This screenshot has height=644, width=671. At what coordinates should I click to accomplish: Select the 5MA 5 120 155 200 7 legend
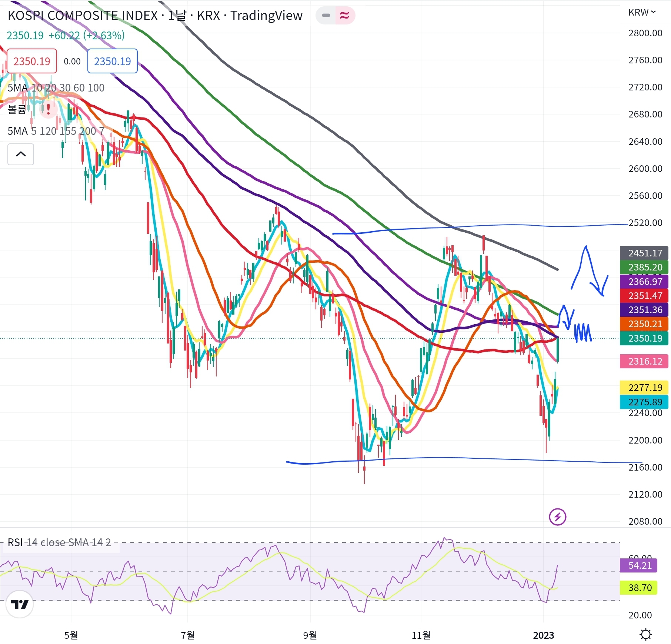click(56, 131)
